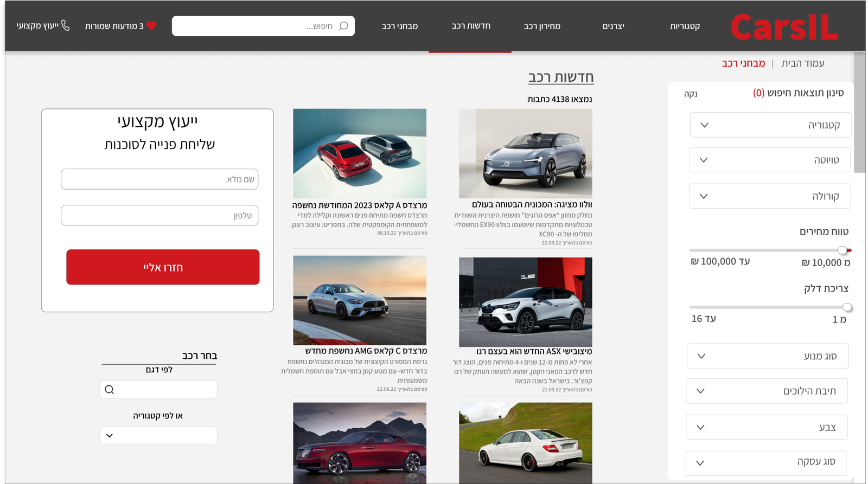Click the לפי דגם search field
Viewport: 868px width, 484px height.
coord(158,390)
